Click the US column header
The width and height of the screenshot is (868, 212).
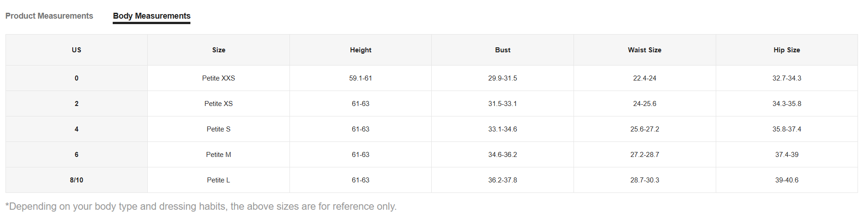pos(76,50)
